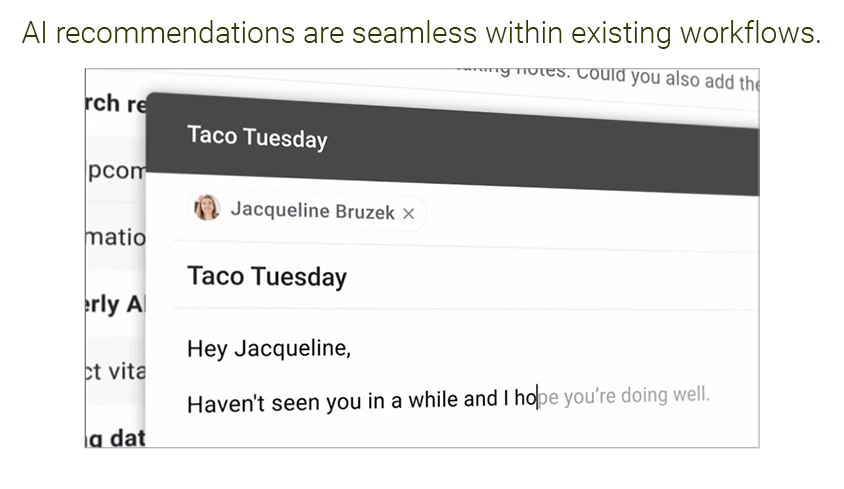Open inbox item showing 'pcom'
The width and height of the screenshot is (844, 489).
tap(116, 171)
